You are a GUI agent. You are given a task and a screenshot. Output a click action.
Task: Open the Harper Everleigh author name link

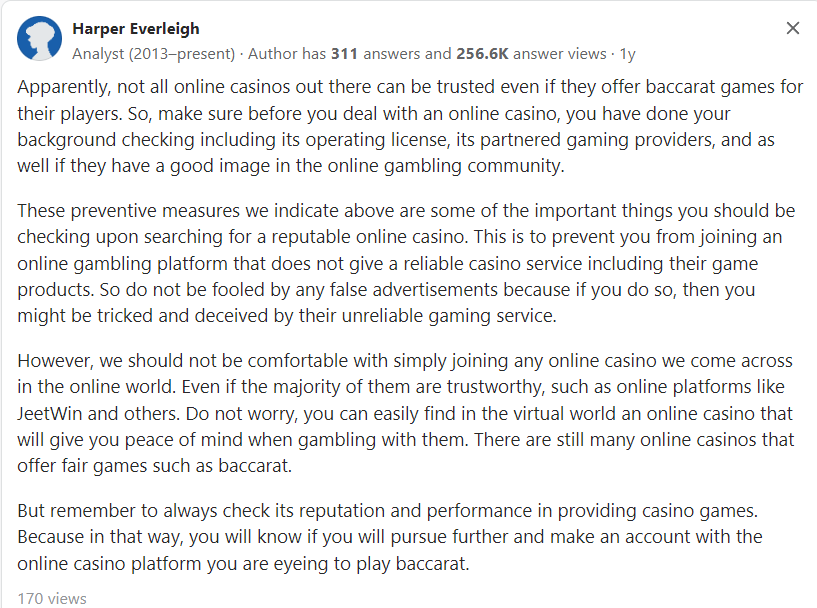(136, 28)
